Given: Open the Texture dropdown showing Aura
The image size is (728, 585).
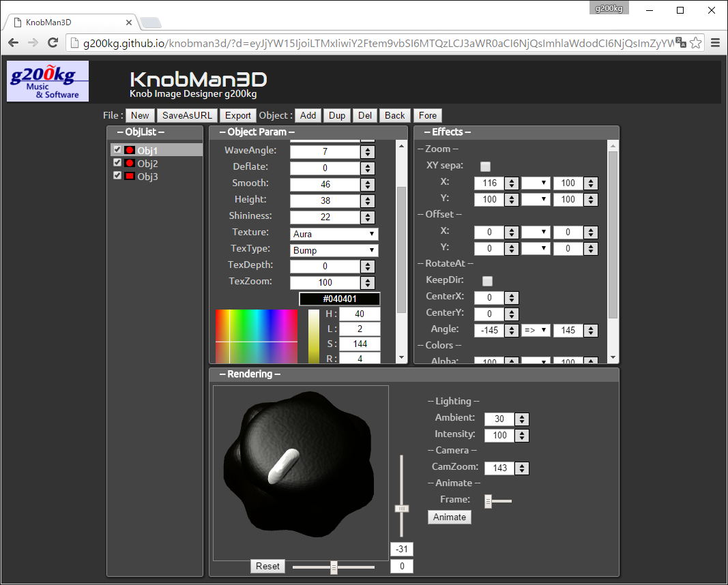Looking at the screenshot, I should [334, 234].
